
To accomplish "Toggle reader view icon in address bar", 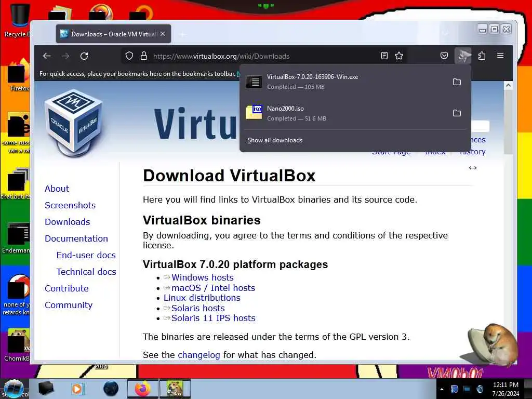I will point(384,56).
